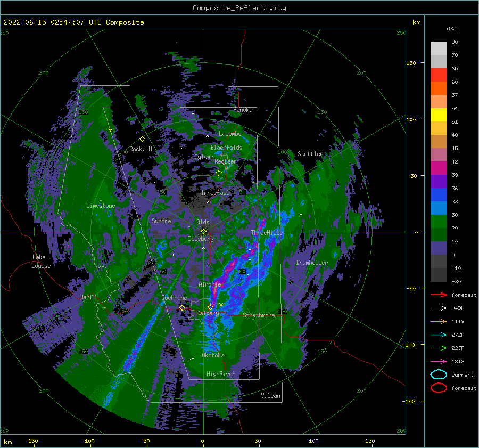Select the 0 dBZ purple swatch
Screen dimensions: 479x448
tap(439, 248)
